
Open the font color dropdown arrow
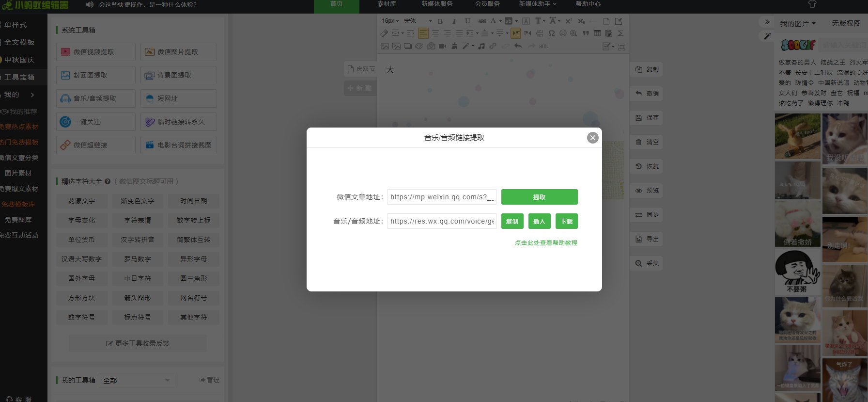tap(500, 21)
